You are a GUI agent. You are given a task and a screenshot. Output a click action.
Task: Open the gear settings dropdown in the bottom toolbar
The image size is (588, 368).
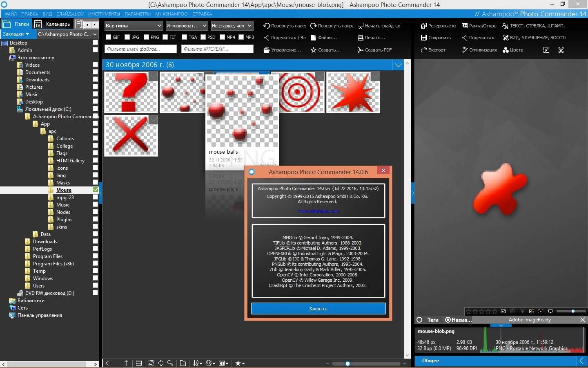(211, 363)
